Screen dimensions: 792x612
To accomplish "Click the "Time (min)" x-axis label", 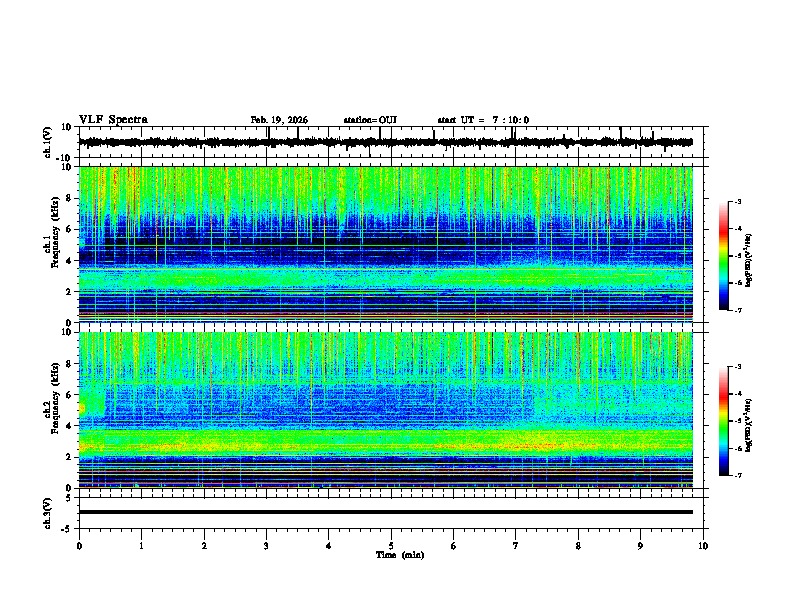I will [400, 555].
